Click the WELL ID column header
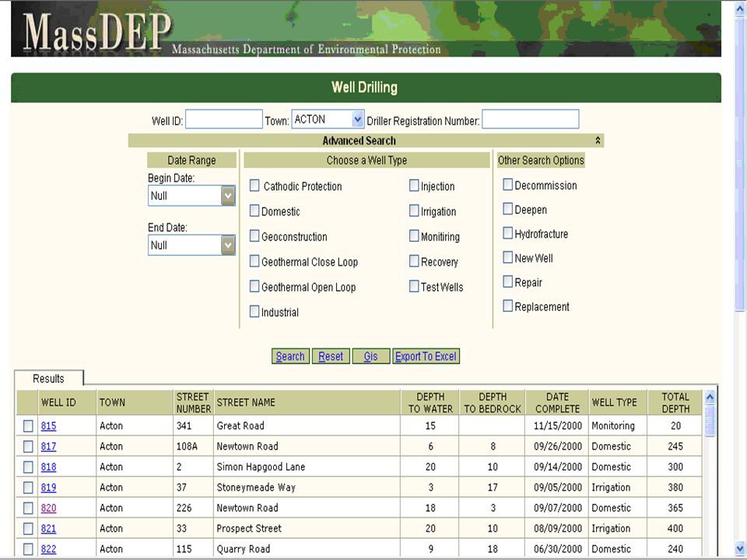This screenshot has height=560, width=747. tap(67, 402)
